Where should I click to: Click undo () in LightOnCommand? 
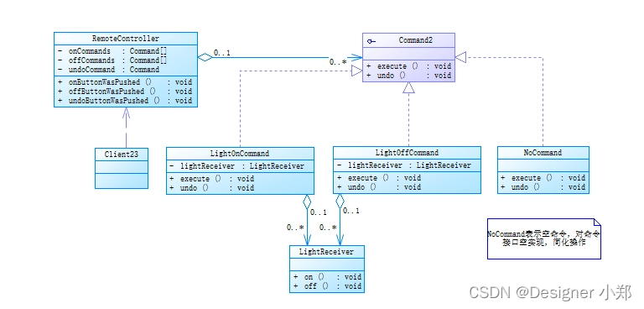click(x=211, y=188)
